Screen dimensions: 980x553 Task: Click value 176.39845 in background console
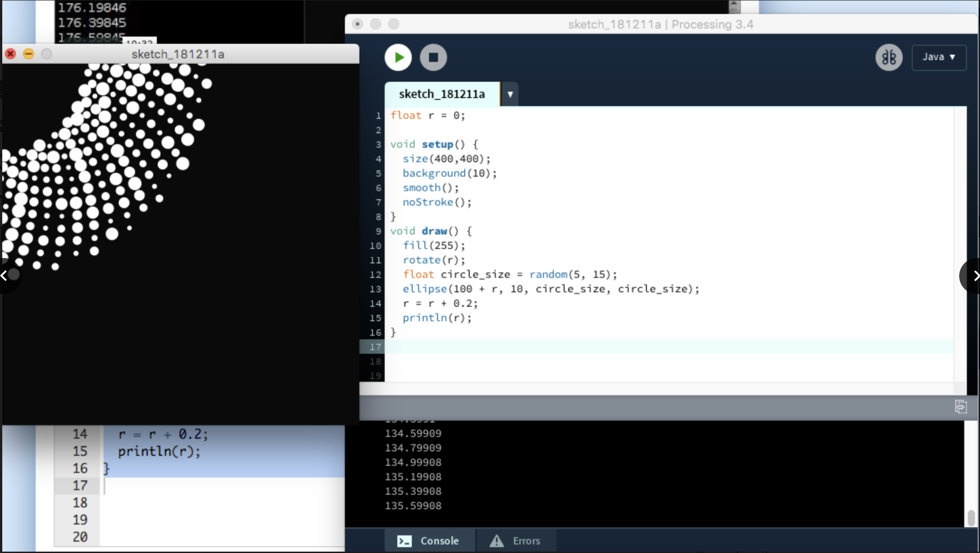pos(92,23)
